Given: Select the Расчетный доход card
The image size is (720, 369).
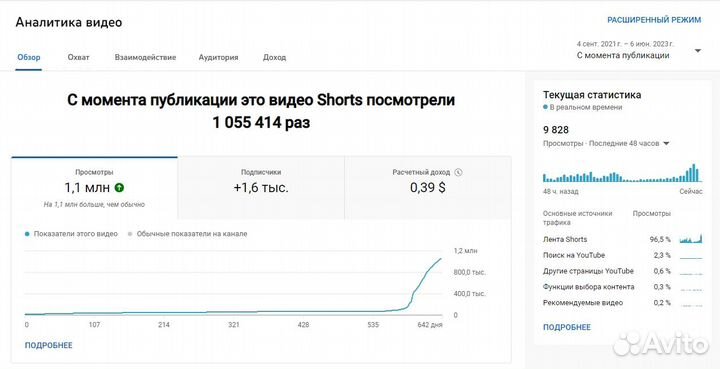Looking at the screenshot, I should pyautogui.click(x=428, y=188).
